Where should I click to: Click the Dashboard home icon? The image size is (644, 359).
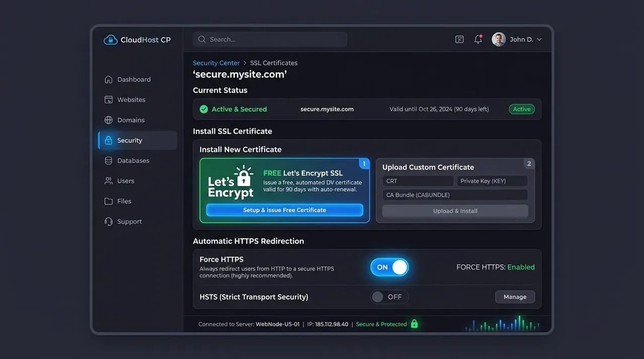tap(108, 79)
